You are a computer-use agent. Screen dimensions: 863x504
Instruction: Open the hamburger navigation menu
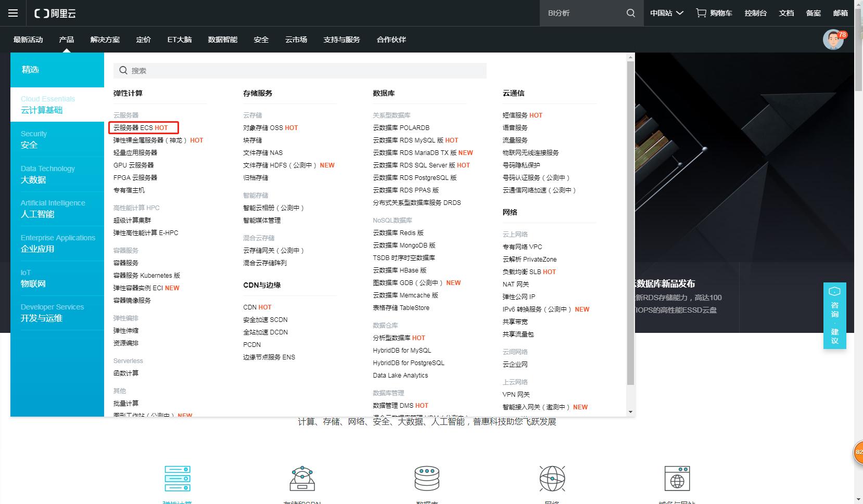13,13
